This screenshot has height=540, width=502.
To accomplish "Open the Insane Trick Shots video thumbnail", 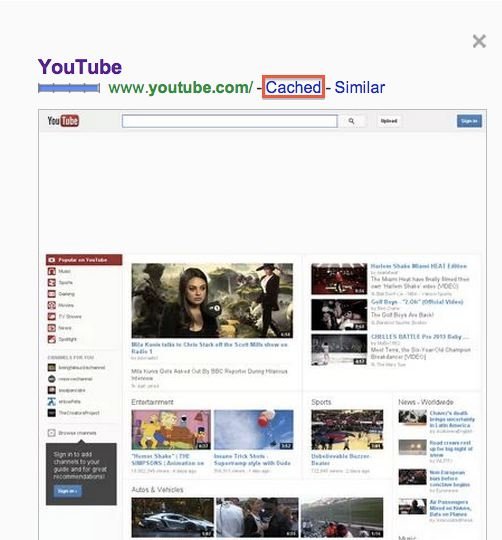I will (x=254, y=429).
